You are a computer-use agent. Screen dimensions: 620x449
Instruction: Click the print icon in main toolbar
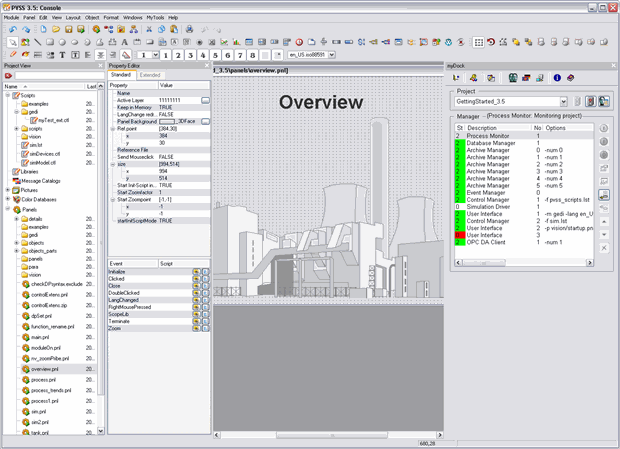point(189,30)
